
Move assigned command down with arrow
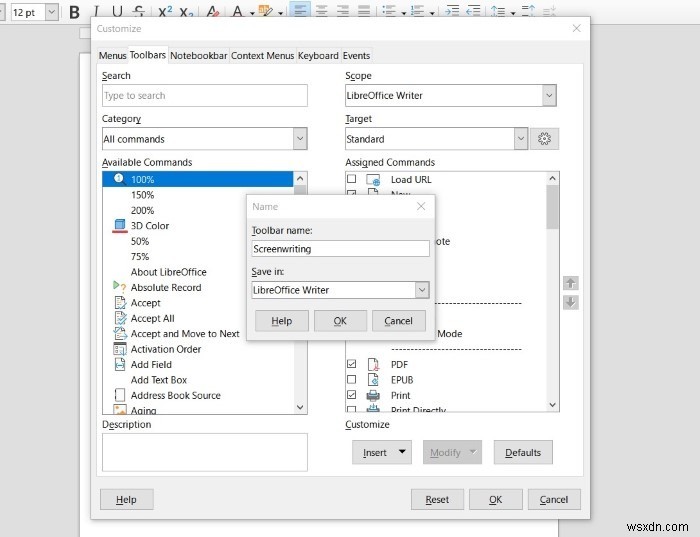[571, 303]
